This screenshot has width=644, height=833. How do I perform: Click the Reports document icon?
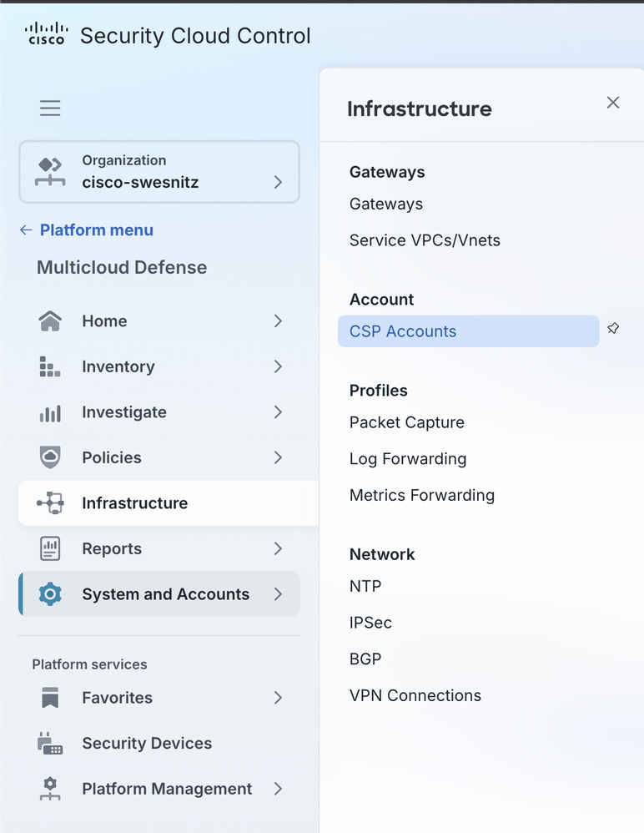tap(50, 548)
